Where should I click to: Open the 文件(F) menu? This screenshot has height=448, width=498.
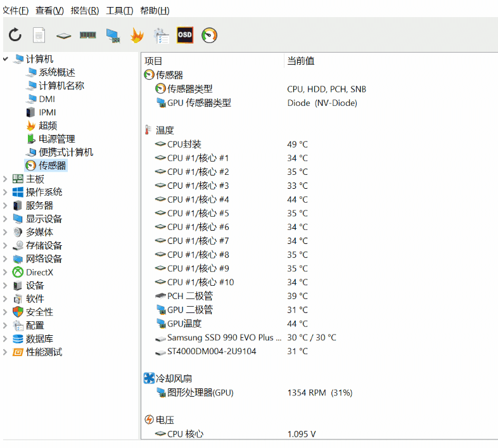click(x=16, y=11)
